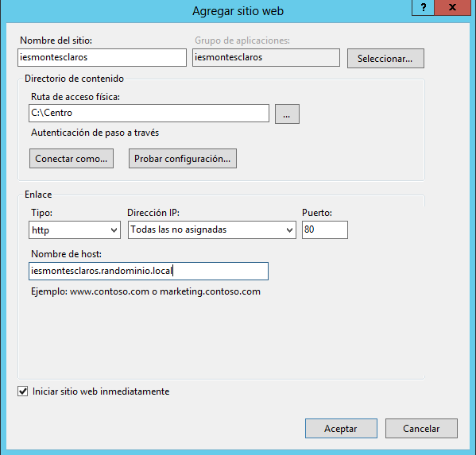Click the Tipo label
The width and height of the screenshot is (476, 455).
tap(41, 213)
